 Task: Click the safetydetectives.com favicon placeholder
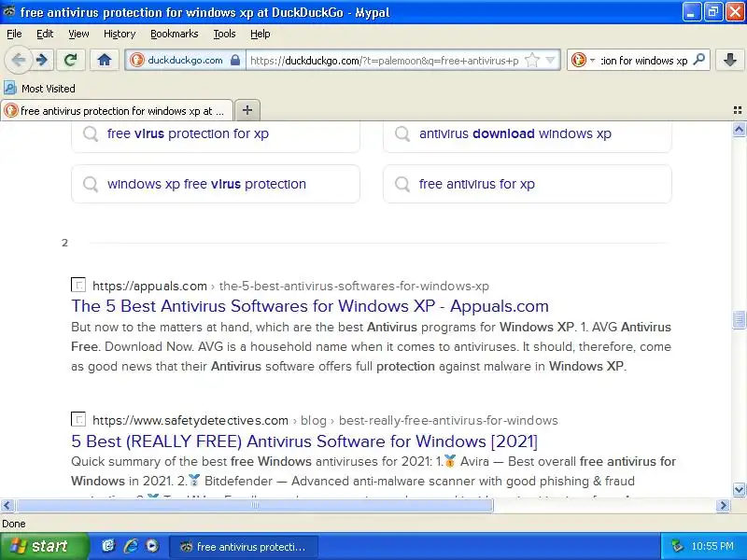click(78, 419)
